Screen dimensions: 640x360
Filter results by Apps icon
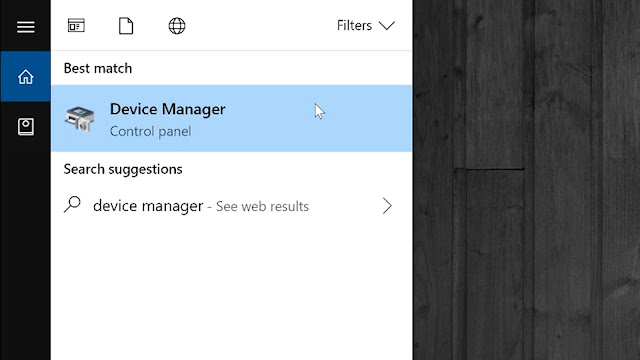[76, 26]
